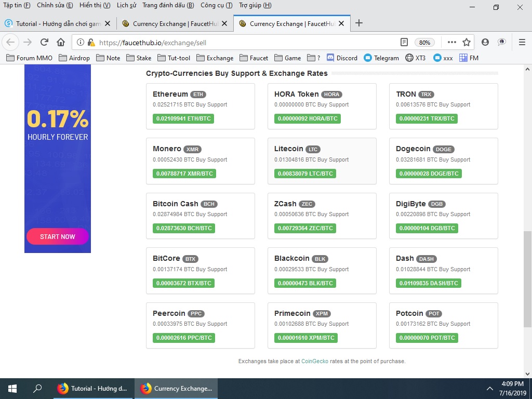Viewport: 532px width, 399px height.
Task: Open the Tập tin (File) menu
Action: tap(17, 5)
